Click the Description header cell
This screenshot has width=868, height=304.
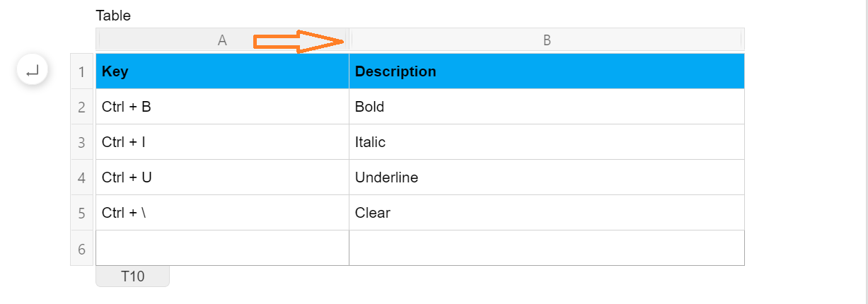click(x=547, y=71)
